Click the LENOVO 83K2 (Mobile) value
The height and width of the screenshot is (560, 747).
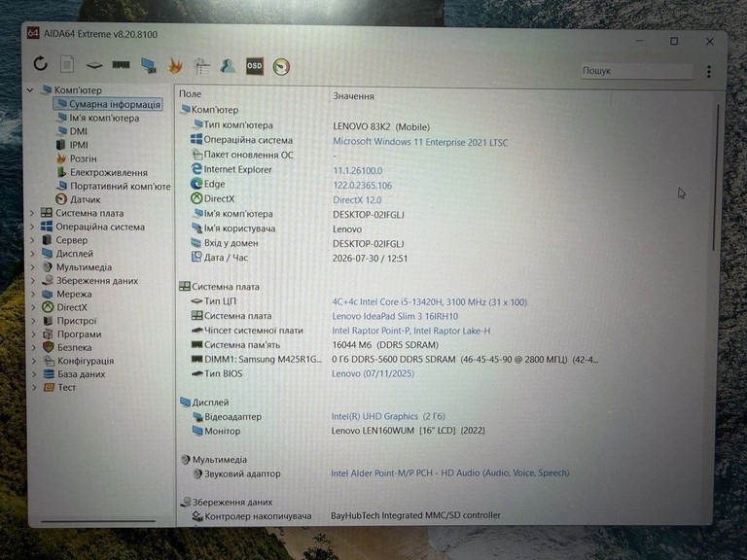[x=381, y=127]
